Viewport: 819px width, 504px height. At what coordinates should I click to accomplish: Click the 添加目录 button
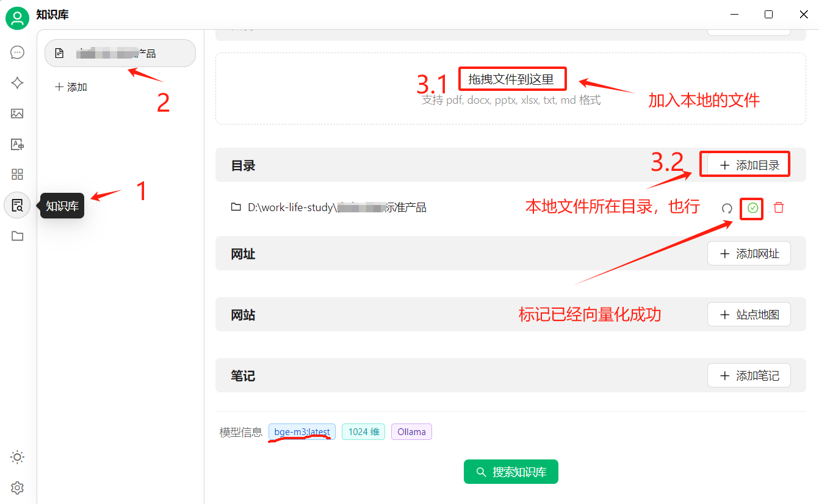coord(749,165)
